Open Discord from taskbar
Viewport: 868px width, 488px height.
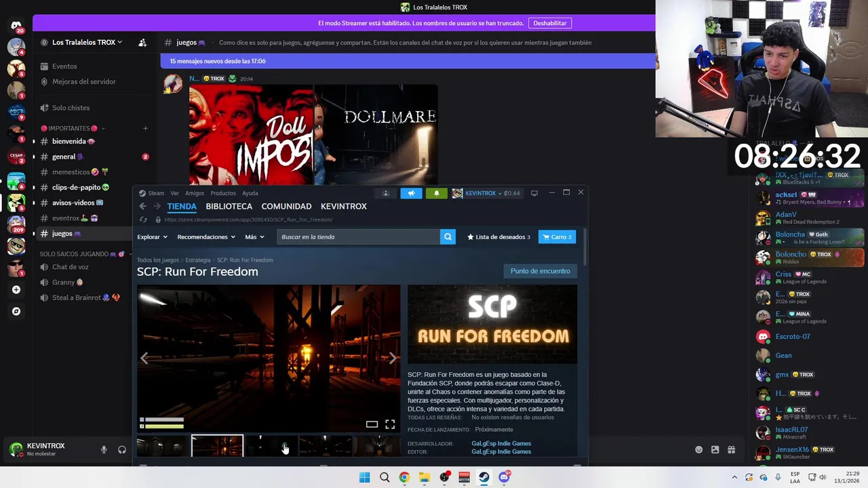pos(504,477)
